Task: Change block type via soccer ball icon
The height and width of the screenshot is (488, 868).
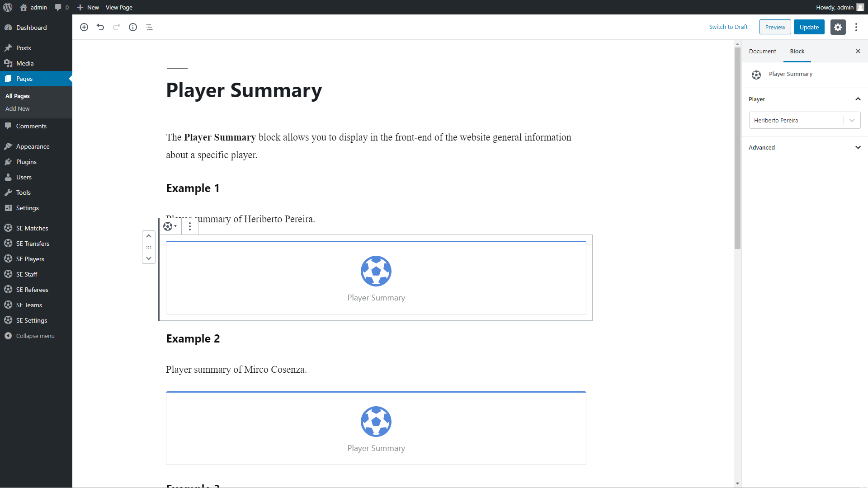Action: [170, 226]
